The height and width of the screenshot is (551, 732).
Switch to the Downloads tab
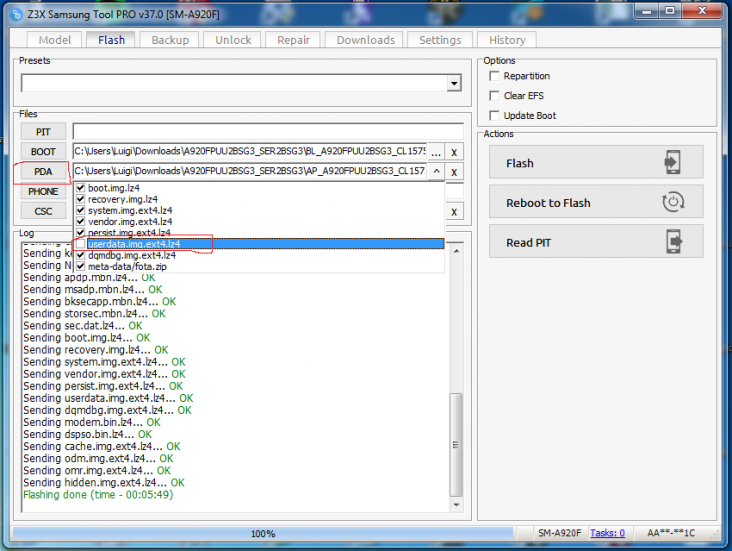[x=366, y=40]
